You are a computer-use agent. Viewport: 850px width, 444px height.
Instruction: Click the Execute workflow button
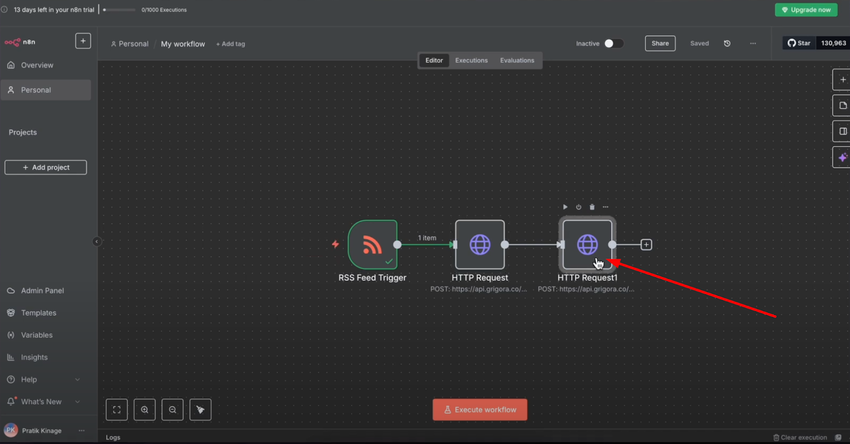480,410
